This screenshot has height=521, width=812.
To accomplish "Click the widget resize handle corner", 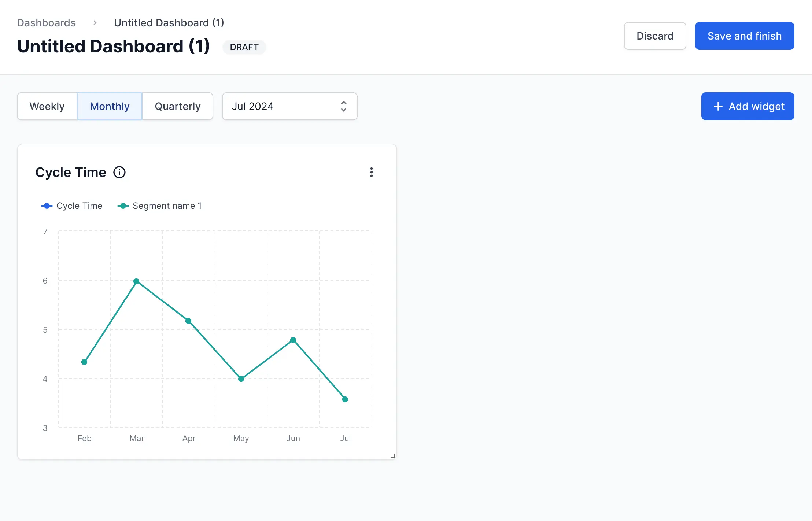I will point(393,456).
